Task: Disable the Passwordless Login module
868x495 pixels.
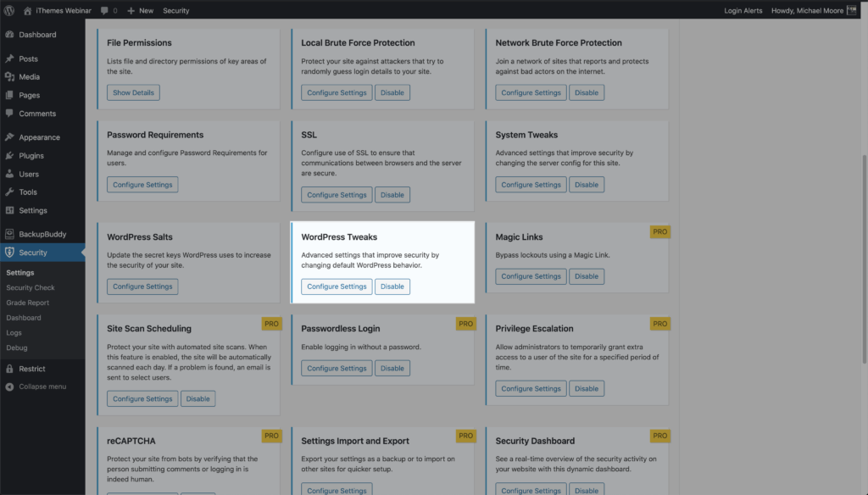Action: [x=392, y=368]
